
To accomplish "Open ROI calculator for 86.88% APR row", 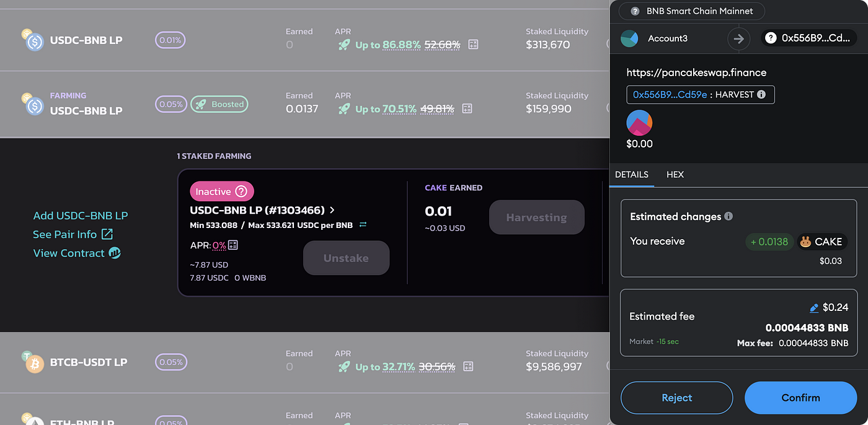I will (473, 45).
